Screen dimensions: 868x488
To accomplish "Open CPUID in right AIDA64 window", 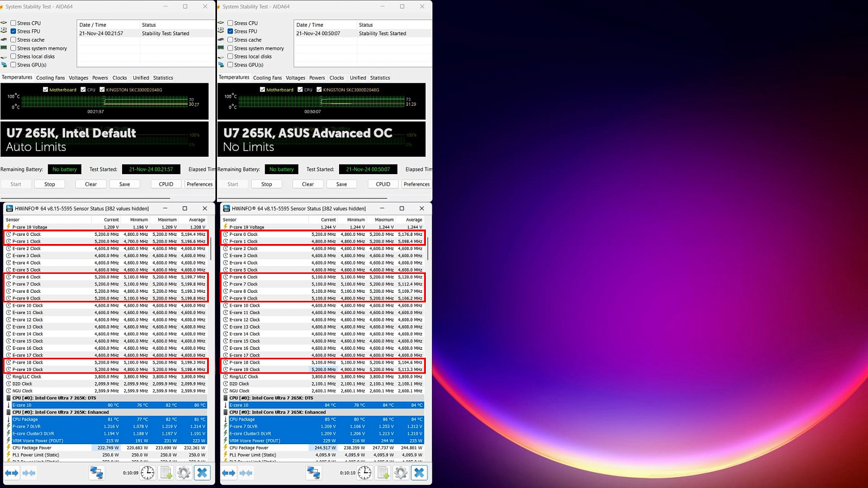I will (x=383, y=184).
